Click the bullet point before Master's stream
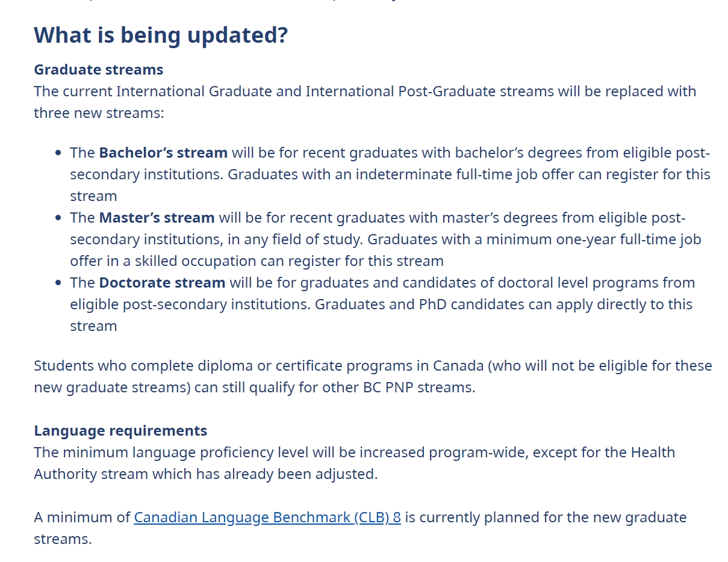 58,218
